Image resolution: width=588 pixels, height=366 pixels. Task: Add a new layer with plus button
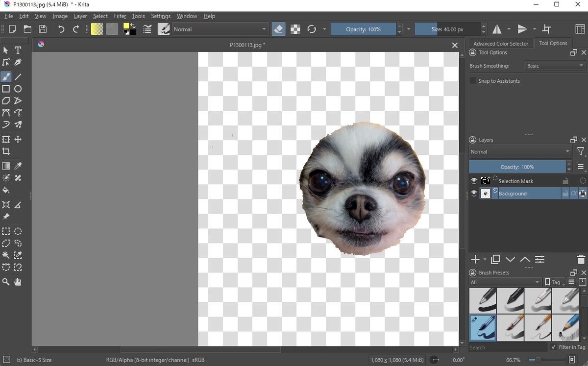tap(475, 260)
